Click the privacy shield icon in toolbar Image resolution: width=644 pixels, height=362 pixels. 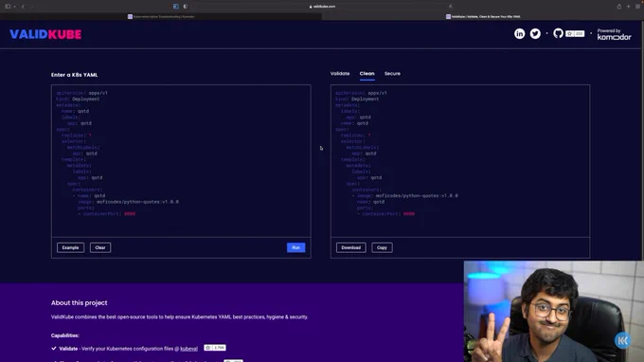(x=186, y=7)
